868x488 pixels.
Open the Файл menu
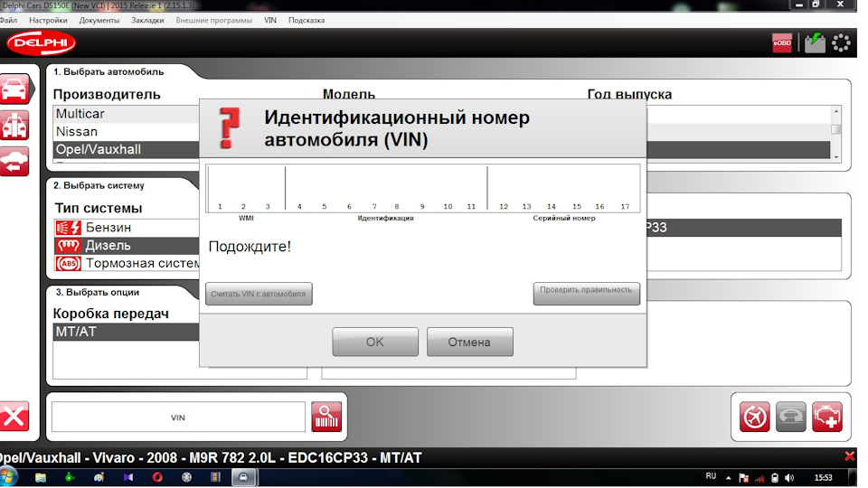(x=8, y=20)
